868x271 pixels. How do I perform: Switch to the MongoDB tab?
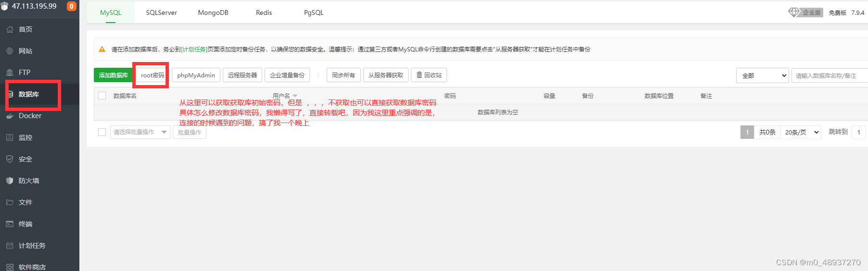213,12
